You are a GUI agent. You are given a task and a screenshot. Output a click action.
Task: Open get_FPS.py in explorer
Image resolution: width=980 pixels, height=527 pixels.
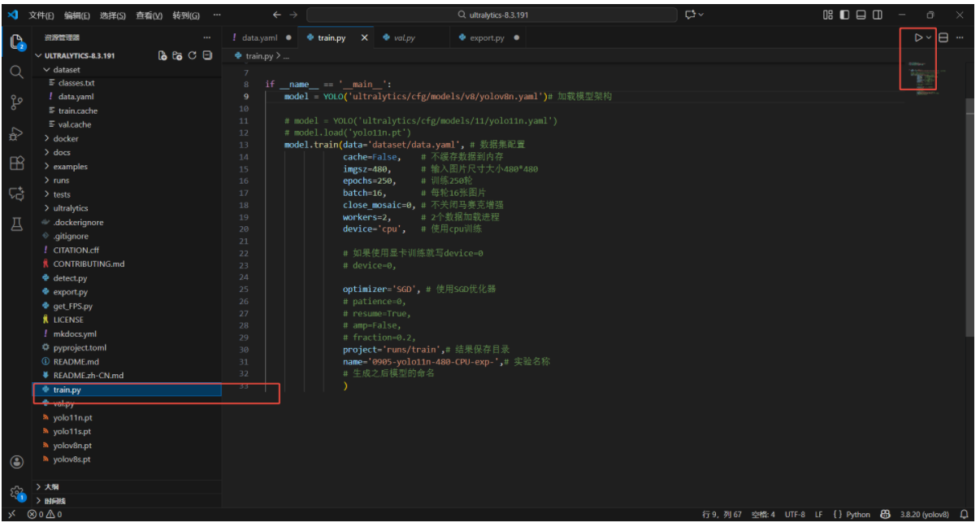(127, 306)
